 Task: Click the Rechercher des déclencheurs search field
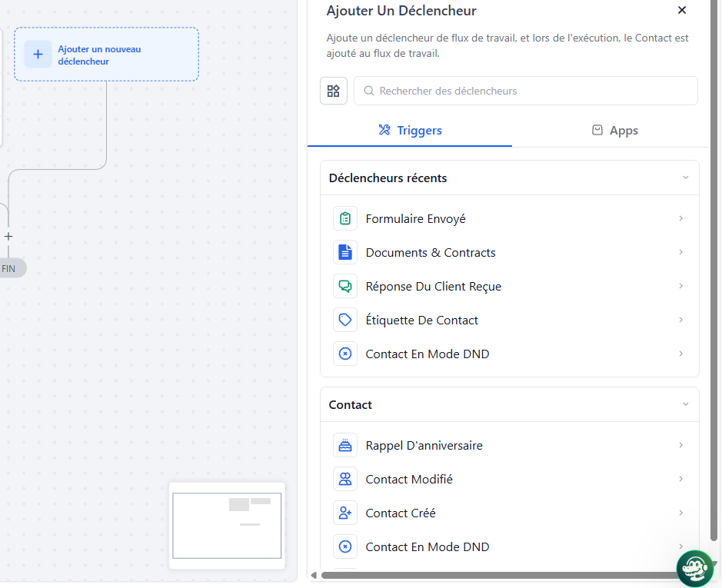coord(531,91)
